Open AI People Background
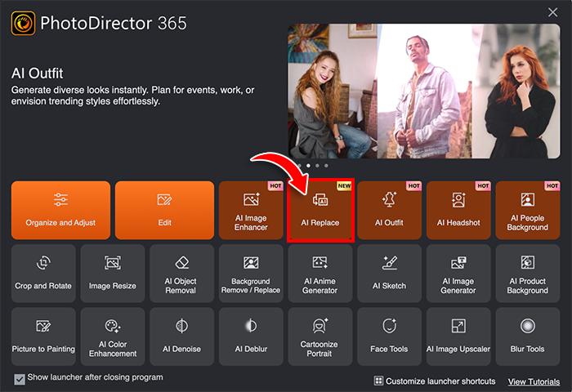Screen dimensions: 572x392 tap(527, 210)
